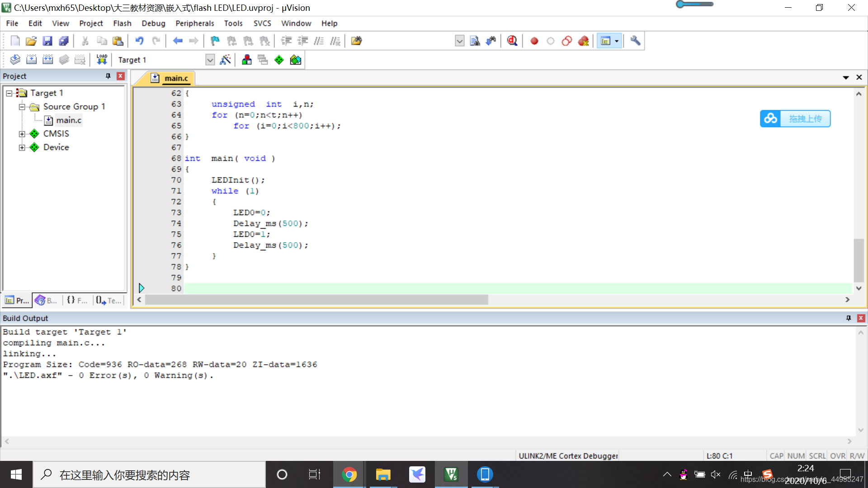Open the window layout dropdown button

pyautogui.click(x=617, y=41)
